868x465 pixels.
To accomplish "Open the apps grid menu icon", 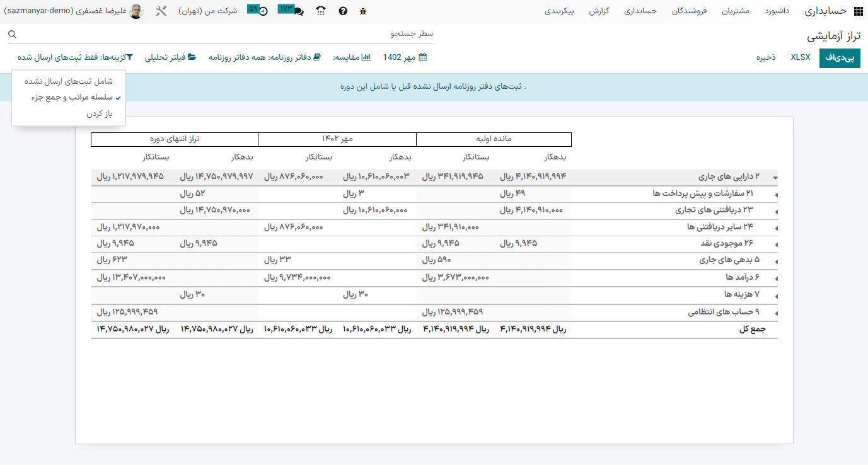I will click(858, 11).
